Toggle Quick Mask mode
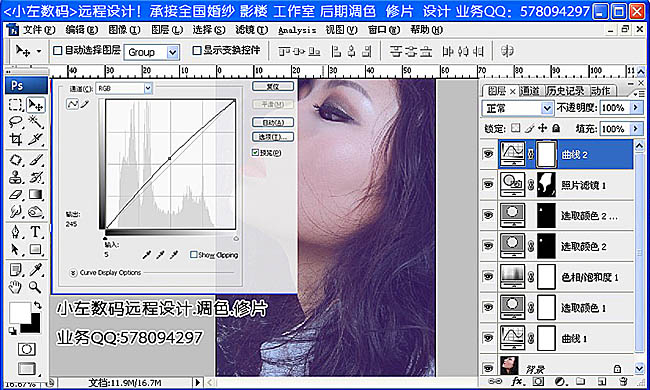 pos(26,349)
